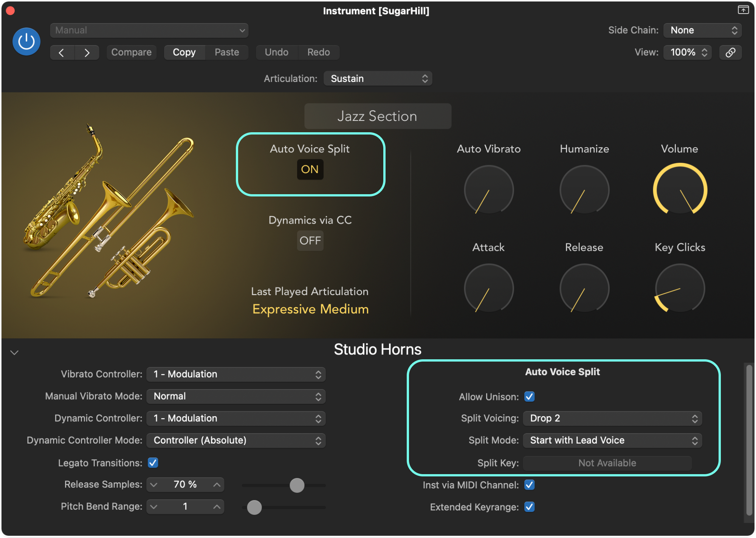Image resolution: width=756 pixels, height=538 pixels.
Task: Click the Last Played Articulation label
Action: (310, 291)
